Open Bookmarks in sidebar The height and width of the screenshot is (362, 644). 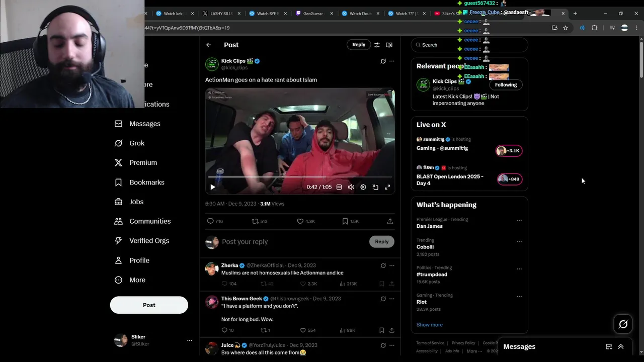(139, 183)
